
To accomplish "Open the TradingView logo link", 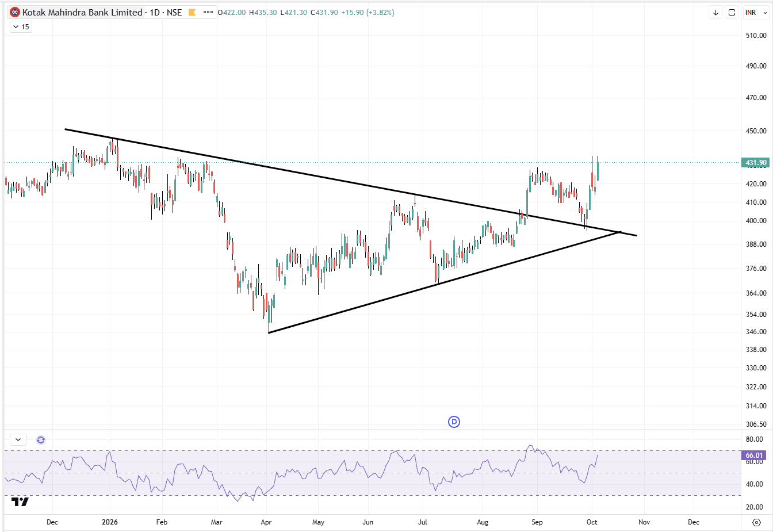I will click(x=20, y=502).
